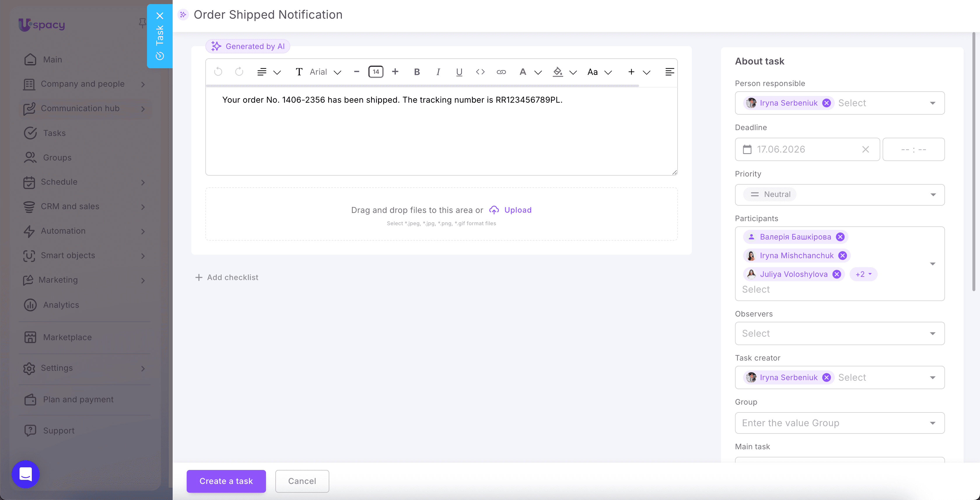The height and width of the screenshot is (500, 980).
Task: Open the fill background color picker
Action: point(565,72)
